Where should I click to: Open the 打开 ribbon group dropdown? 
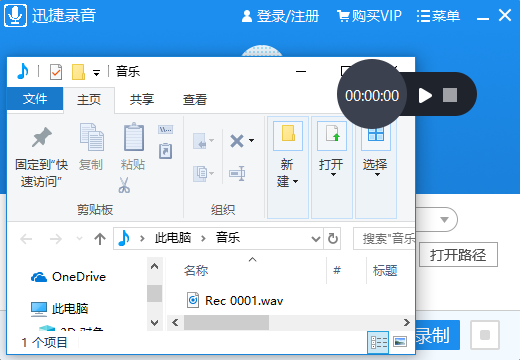coord(332,168)
